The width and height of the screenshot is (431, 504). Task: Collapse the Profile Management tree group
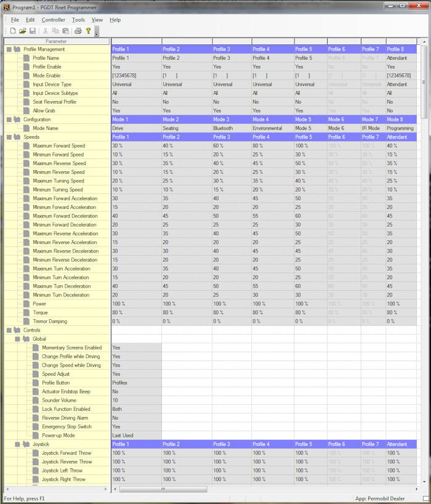click(x=9, y=49)
